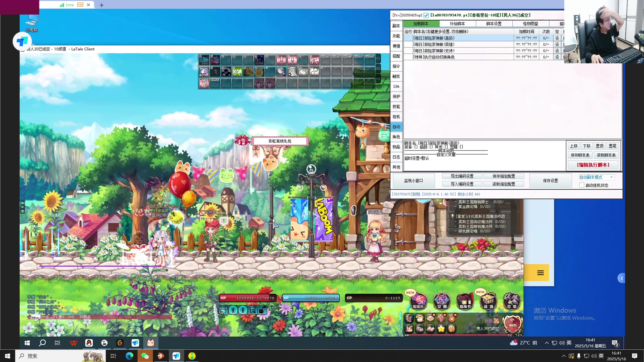Click 监视小窗口 button
Screen dimensions: 644x362
pos(414,180)
